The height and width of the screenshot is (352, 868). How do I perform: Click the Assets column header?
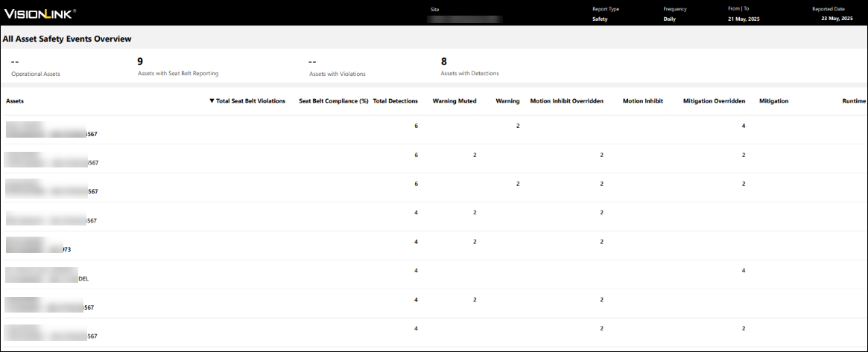point(15,100)
